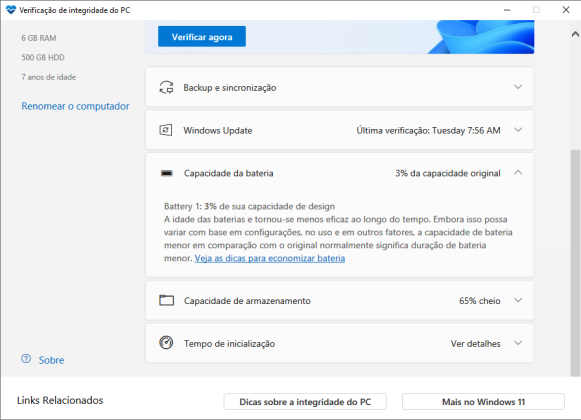Click the question mark icon beside Sobre
The height and width of the screenshot is (420, 581).
click(x=26, y=359)
